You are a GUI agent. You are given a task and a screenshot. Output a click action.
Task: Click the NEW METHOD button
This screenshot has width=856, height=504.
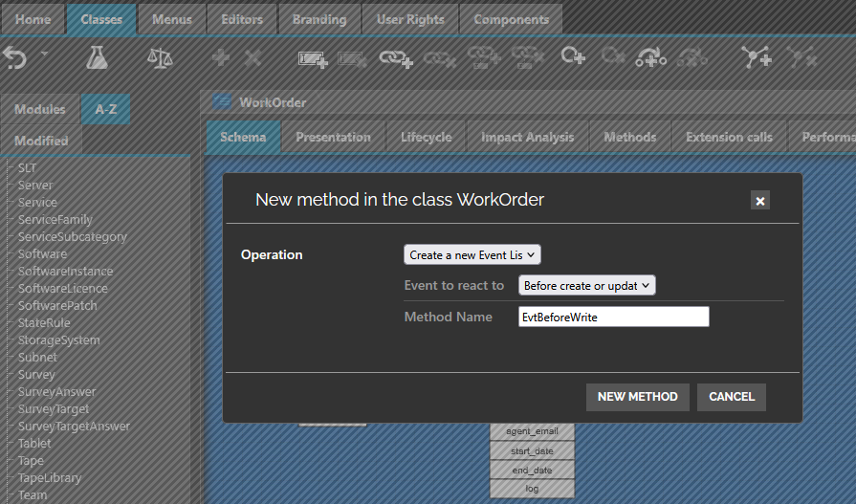point(637,397)
